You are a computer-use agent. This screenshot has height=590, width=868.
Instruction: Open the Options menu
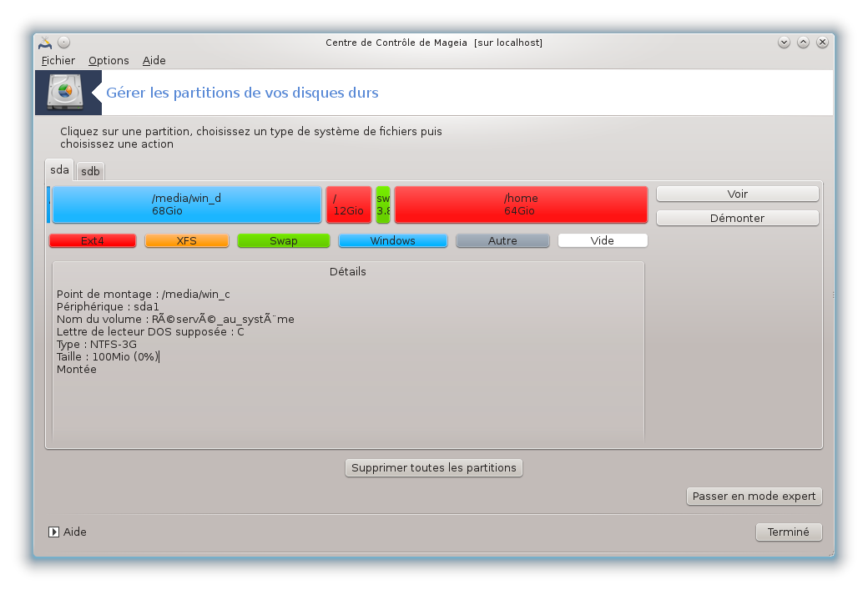pos(108,60)
